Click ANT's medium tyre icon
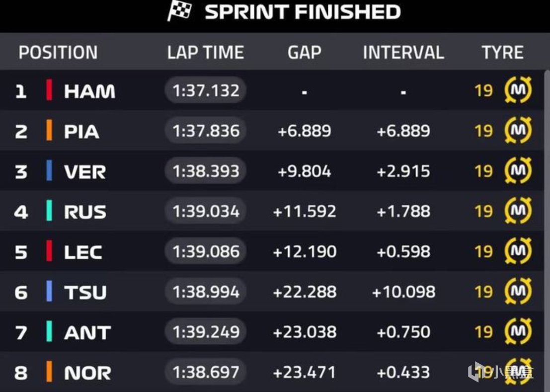The height and width of the screenshot is (392, 550). (518, 332)
